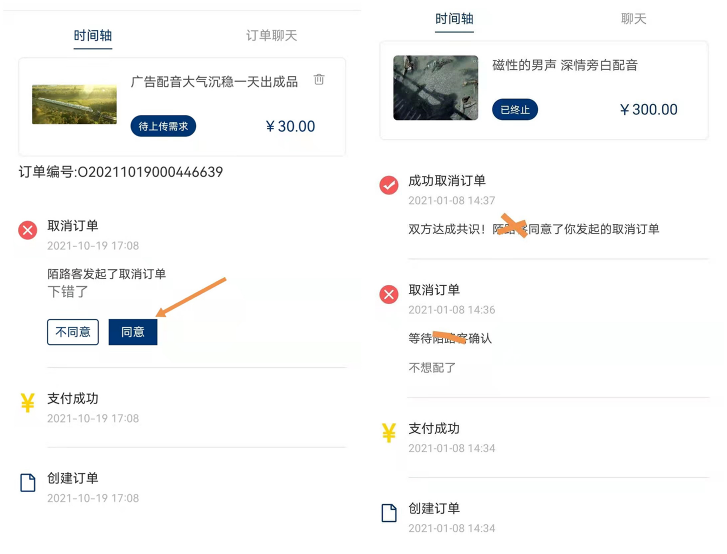Tap the 待上传需求 status badge
This screenshot has height=554, width=727.
pos(163,126)
